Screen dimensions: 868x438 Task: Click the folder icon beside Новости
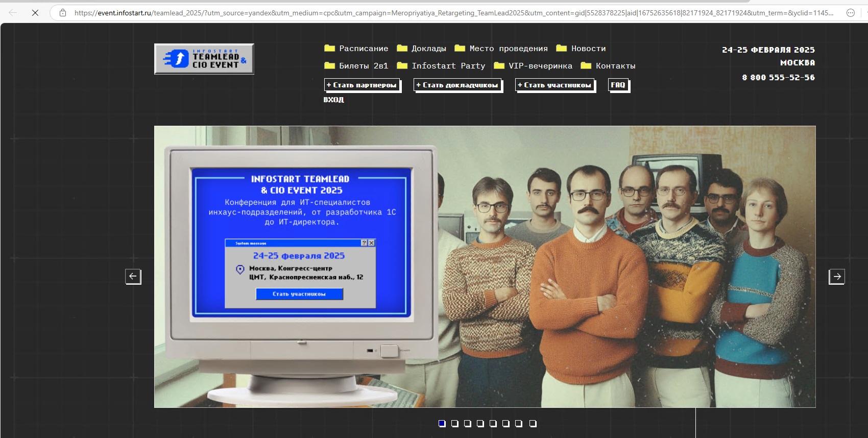click(561, 48)
